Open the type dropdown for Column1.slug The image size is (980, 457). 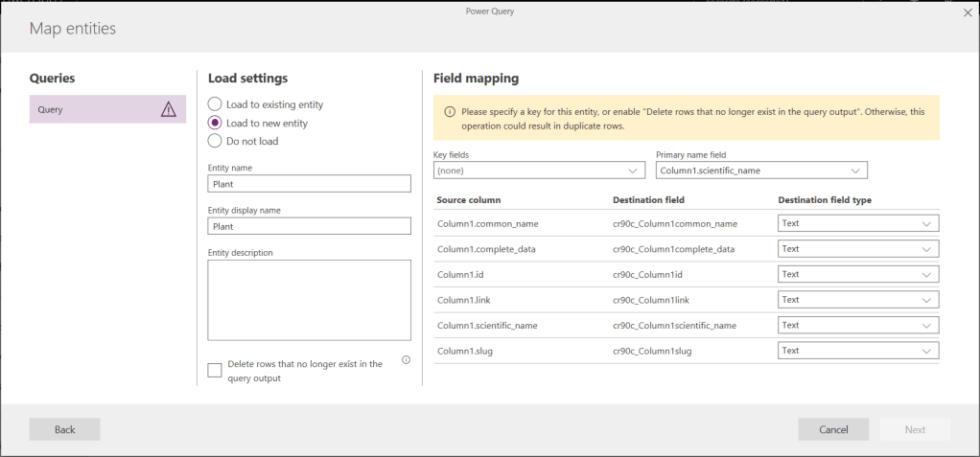(x=857, y=351)
